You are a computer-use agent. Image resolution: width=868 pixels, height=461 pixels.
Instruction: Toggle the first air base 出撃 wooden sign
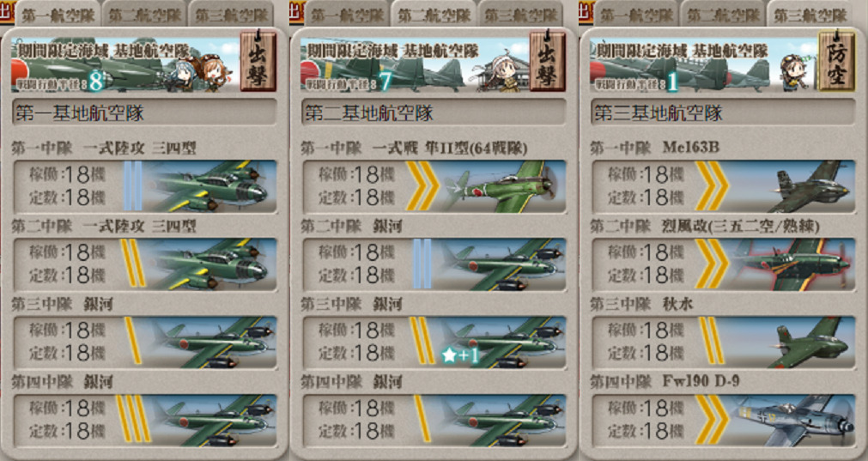(x=258, y=62)
